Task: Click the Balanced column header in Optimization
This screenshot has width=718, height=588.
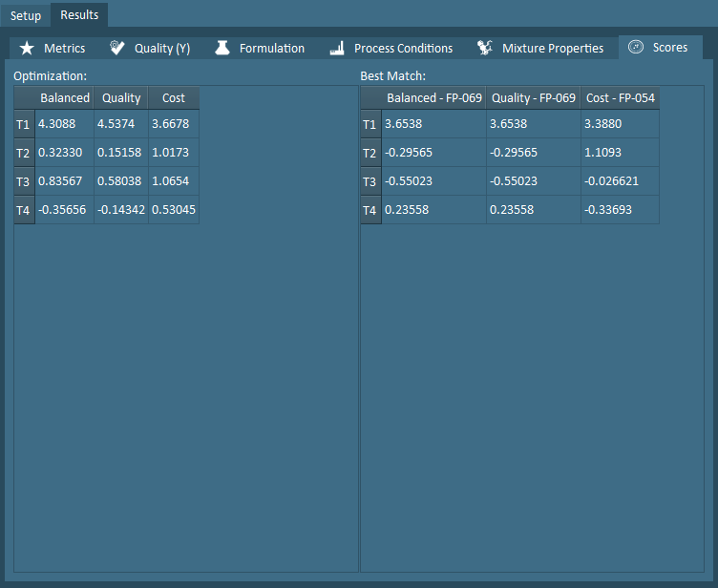Action: tap(65, 98)
